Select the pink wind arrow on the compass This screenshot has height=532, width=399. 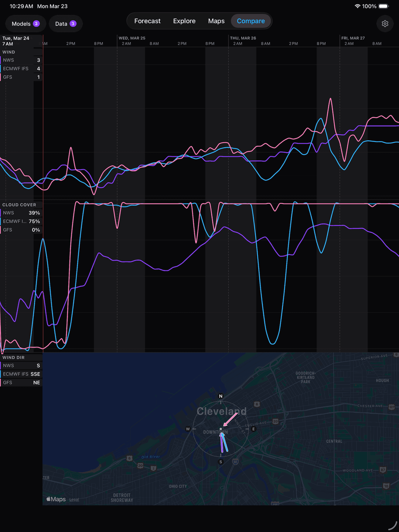[231, 419]
